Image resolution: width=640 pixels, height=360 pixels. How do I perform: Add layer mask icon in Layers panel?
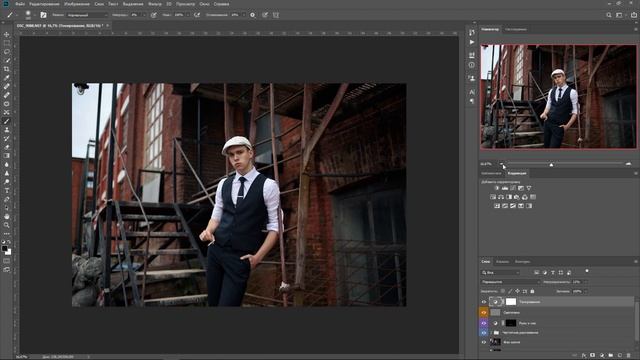pos(593,356)
